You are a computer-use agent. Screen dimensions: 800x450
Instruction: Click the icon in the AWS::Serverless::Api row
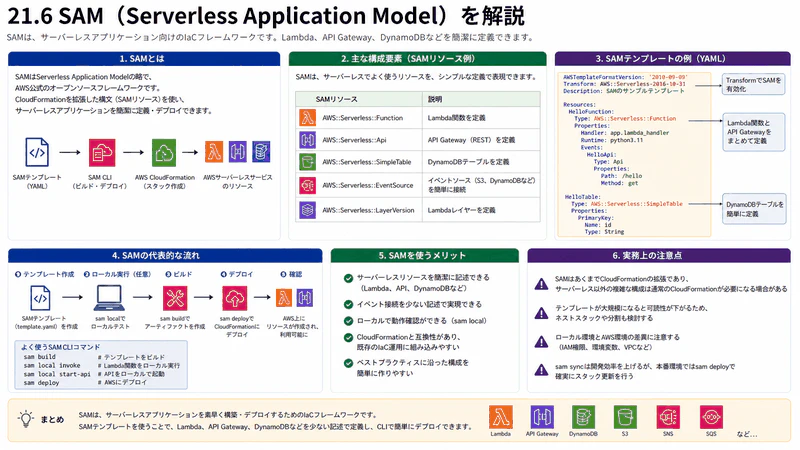(307, 139)
